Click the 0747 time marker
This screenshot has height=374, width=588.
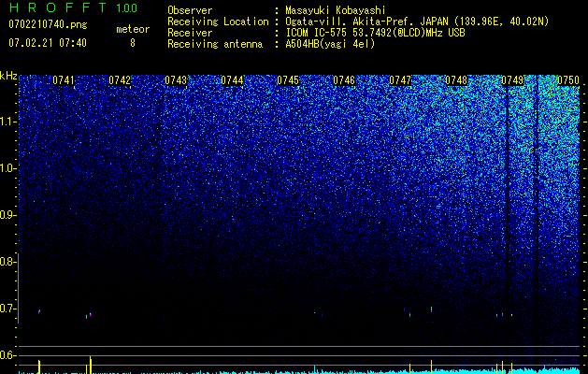point(400,80)
